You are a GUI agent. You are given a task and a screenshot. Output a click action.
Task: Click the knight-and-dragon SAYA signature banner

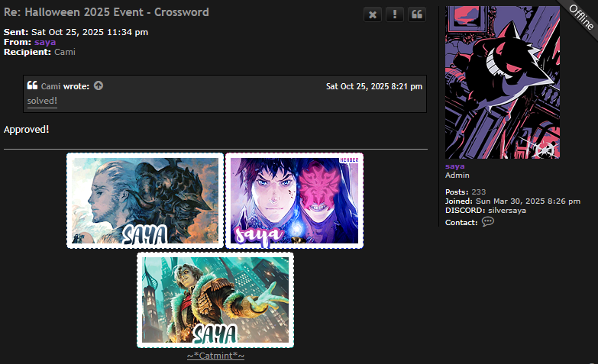pos(145,201)
